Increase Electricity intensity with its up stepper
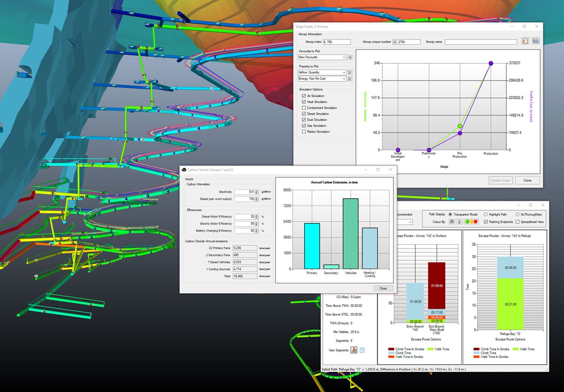Image resolution: width=564 pixels, height=392 pixels. pyautogui.click(x=257, y=191)
